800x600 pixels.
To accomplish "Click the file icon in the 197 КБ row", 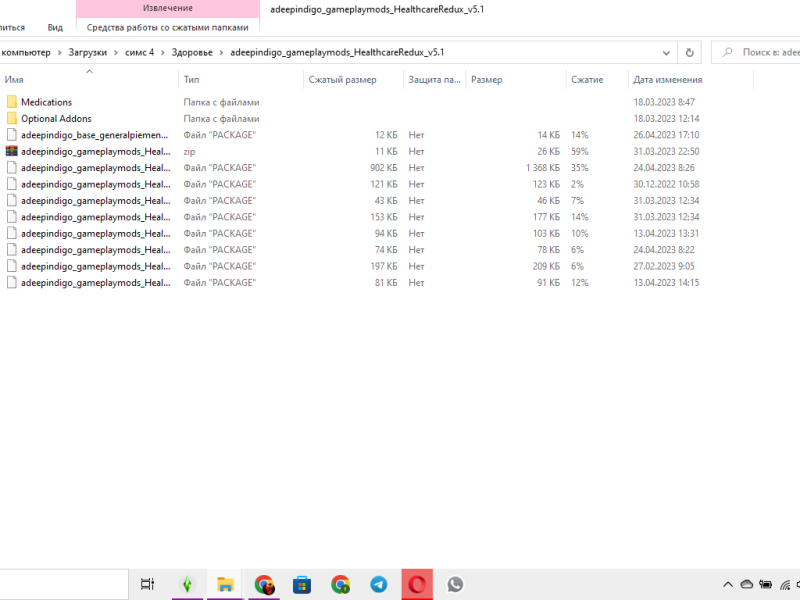I will (12, 266).
